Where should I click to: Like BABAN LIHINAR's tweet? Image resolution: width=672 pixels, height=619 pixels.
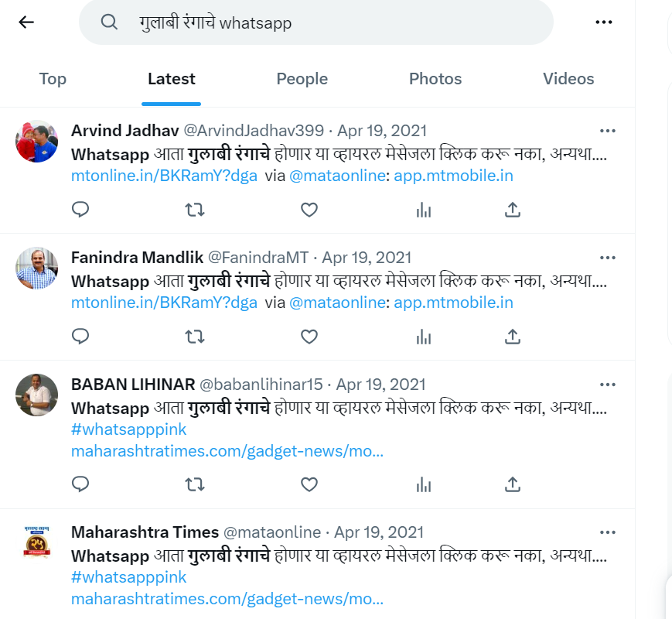coord(309,484)
